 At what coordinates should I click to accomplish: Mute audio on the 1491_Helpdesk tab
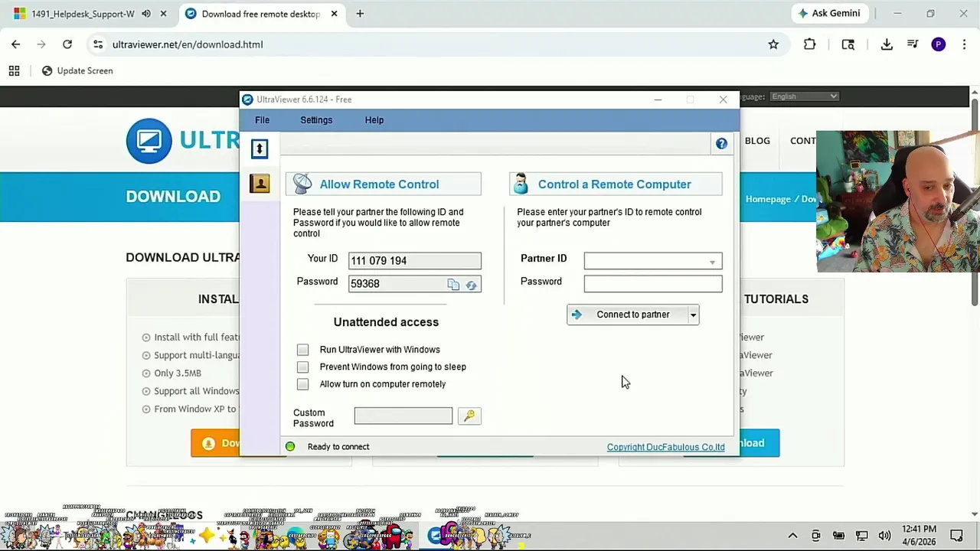[146, 14]
